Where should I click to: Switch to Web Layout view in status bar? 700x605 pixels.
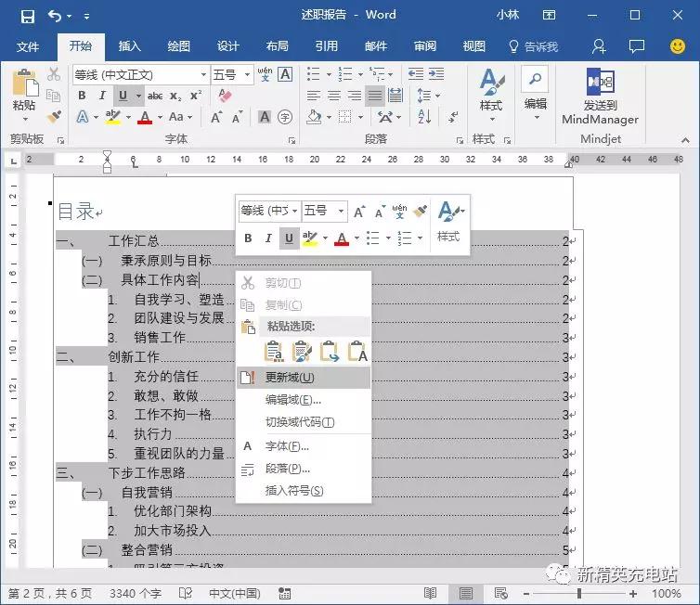coord(501,593)
